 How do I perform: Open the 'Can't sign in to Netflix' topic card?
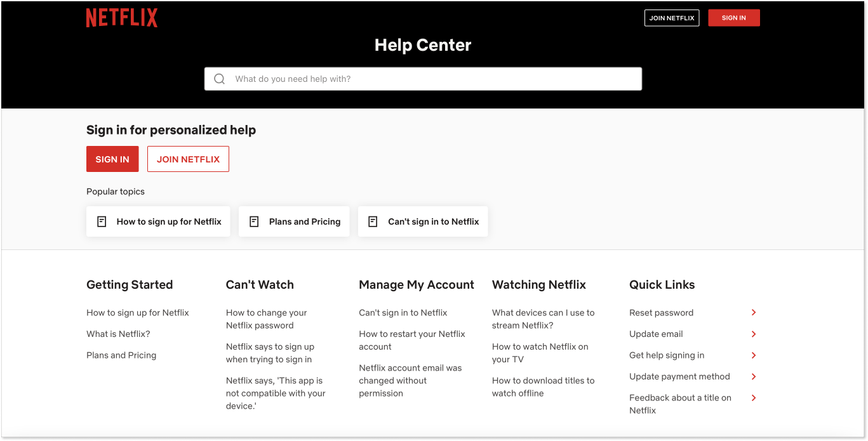tap(423, 221)
